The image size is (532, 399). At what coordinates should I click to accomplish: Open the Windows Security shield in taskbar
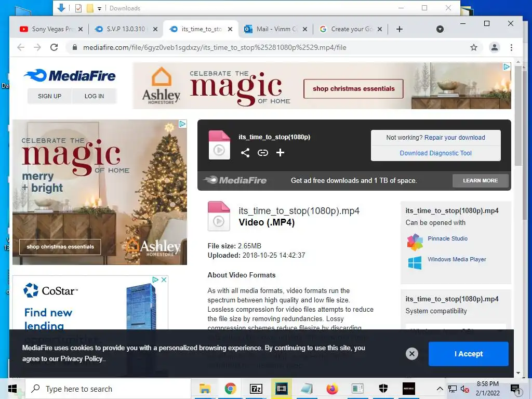pyautogui.click(x=383, y=389)
